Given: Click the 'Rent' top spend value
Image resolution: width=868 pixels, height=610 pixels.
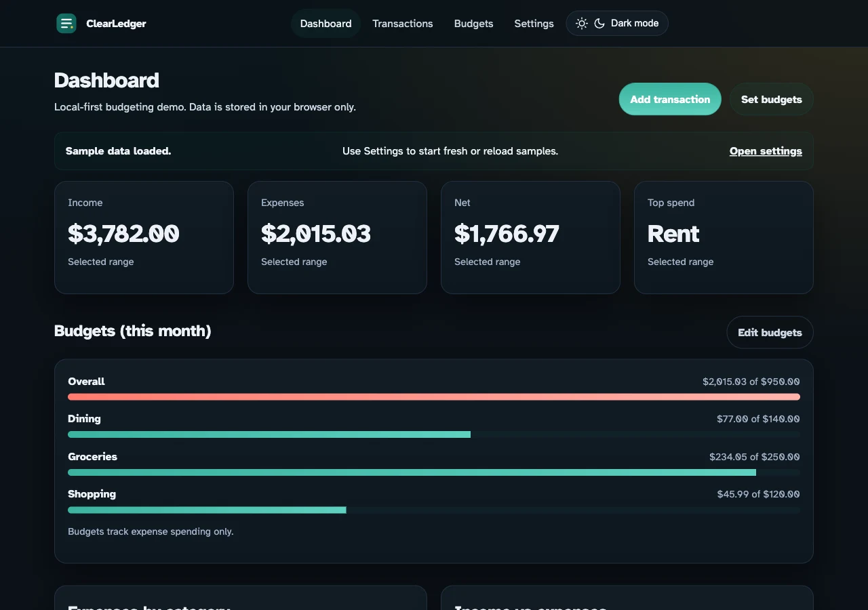Looking at the screenshot, I should click(x=673, y=234).
